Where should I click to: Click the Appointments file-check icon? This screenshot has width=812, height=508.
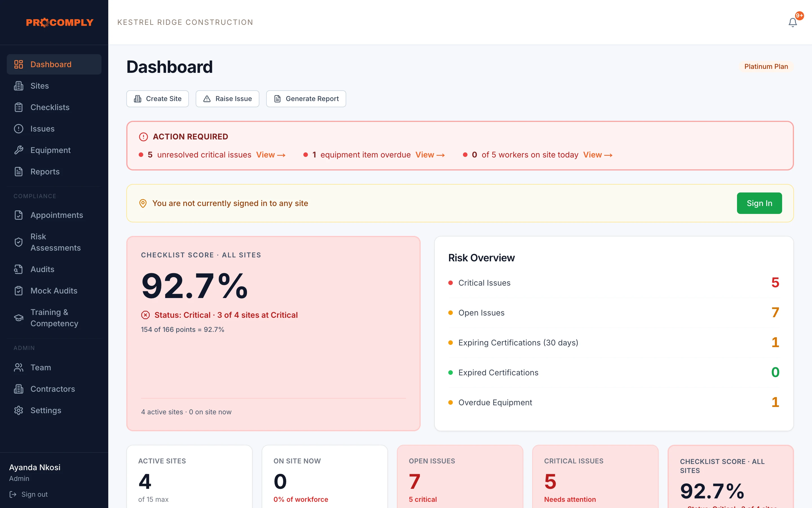(x=18, y=215)
